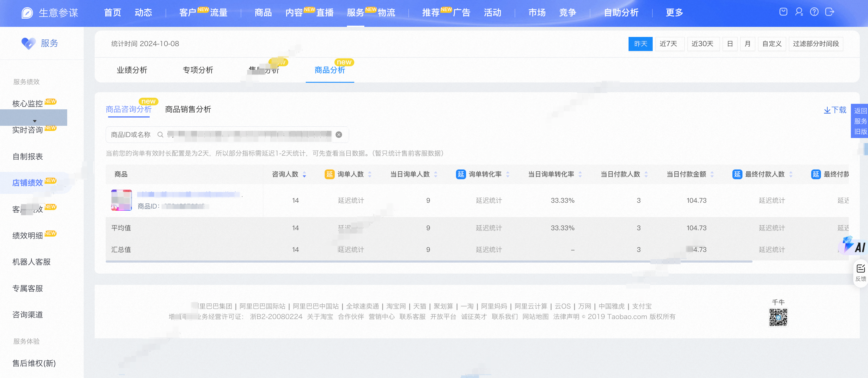
Task: Open 售后维权(新) in sidebar
Action: [x=34, y=363]
